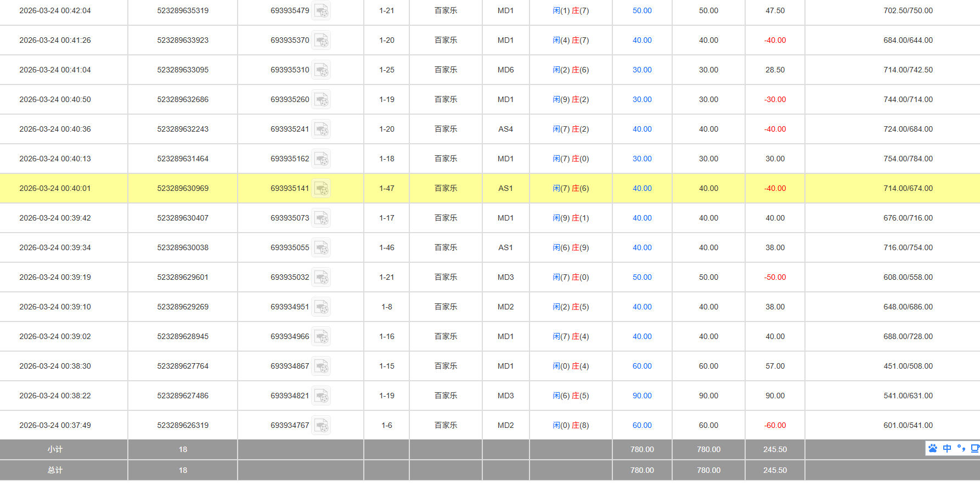Click 30.00 bet link for order 523289633095
The image size is (980, 491).
click(x=642, y=70)
